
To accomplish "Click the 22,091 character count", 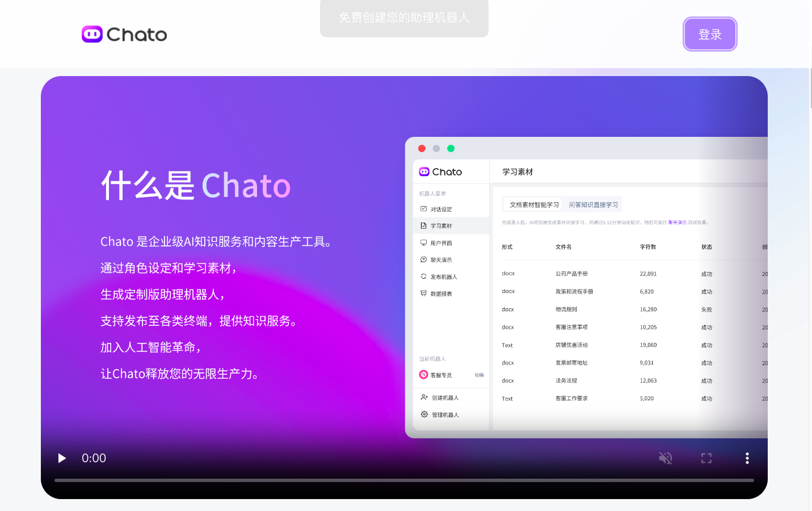I will (648, 274).
